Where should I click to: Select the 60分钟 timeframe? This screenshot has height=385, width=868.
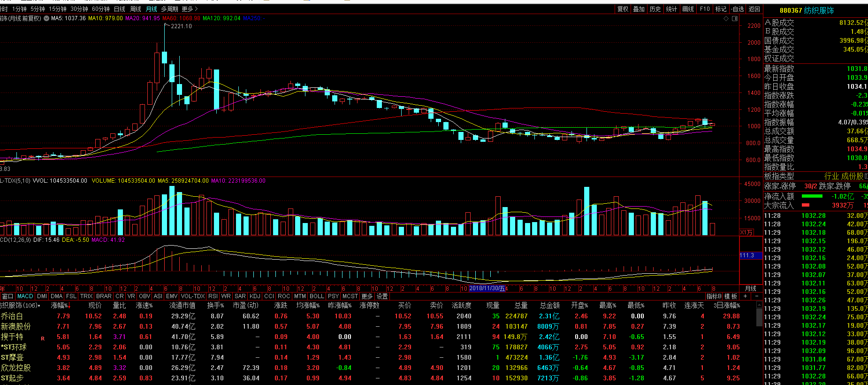(x=101, y=9)
